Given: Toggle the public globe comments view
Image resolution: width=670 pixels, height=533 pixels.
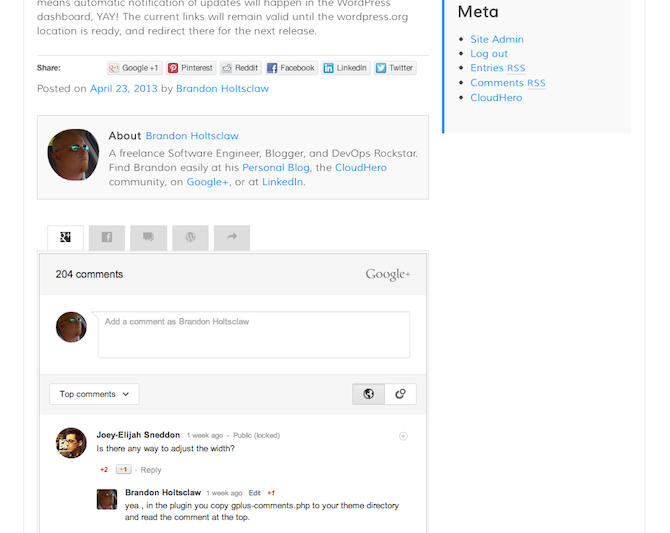Looking at the screenshot, I should click(368, 394).
